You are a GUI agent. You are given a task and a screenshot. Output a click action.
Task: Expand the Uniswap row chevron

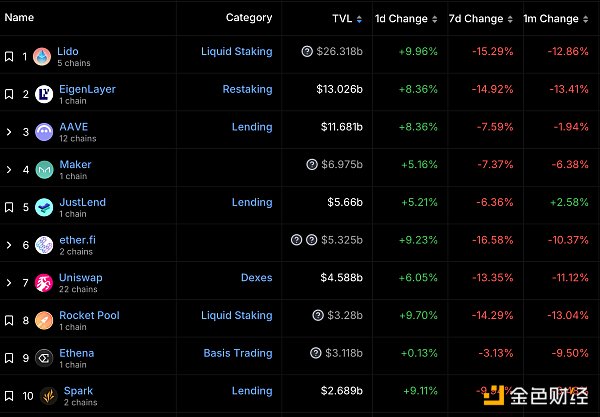point(9,283)
